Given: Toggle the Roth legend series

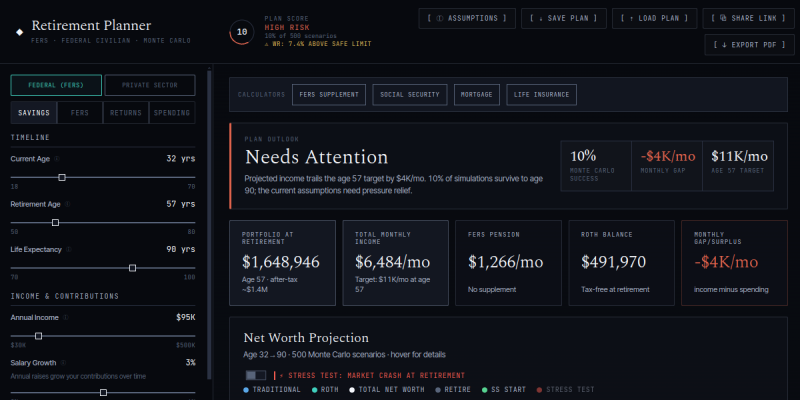Looking at the screenshot, I should pos(327,390).
